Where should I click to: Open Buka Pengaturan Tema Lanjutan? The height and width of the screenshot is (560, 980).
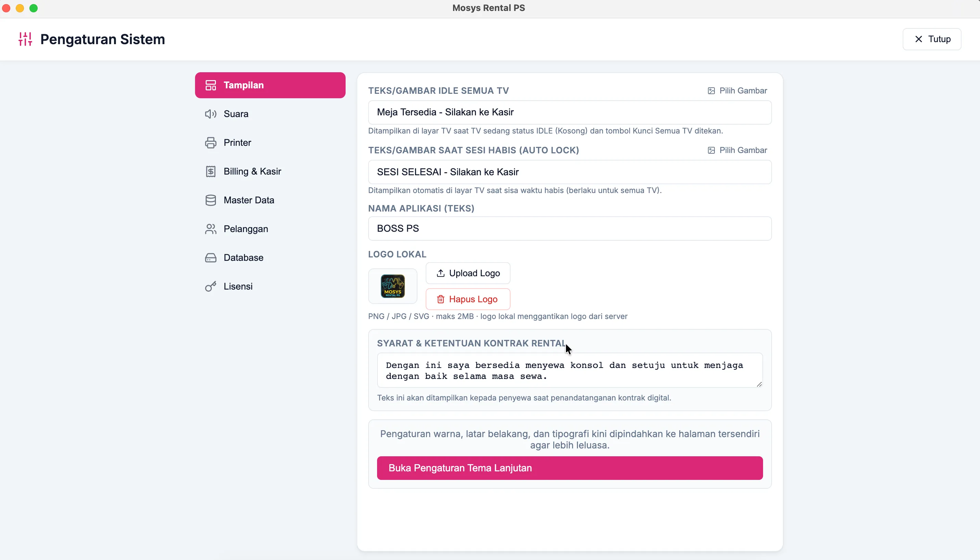click(570, 468)
